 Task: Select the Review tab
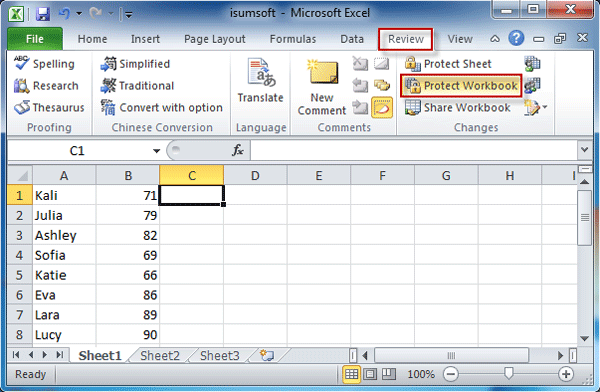[x=406, y=39]
